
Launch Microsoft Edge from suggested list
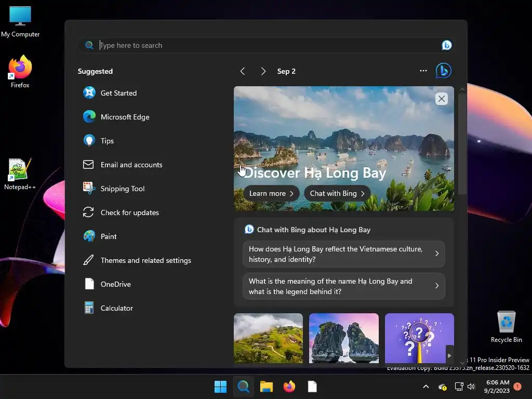89,117
